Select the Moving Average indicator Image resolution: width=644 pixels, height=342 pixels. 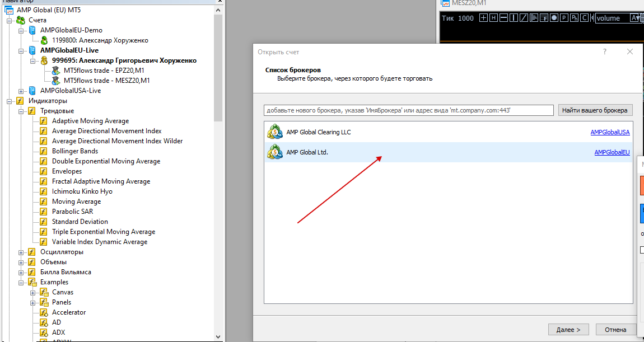click(76, 202)
